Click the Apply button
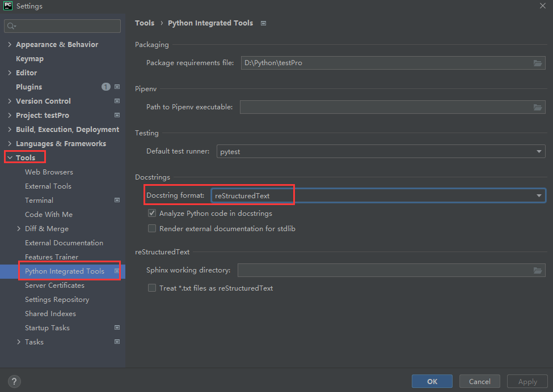Image resolution: width=553 pixels, height=392 pixels. (527, 381)
